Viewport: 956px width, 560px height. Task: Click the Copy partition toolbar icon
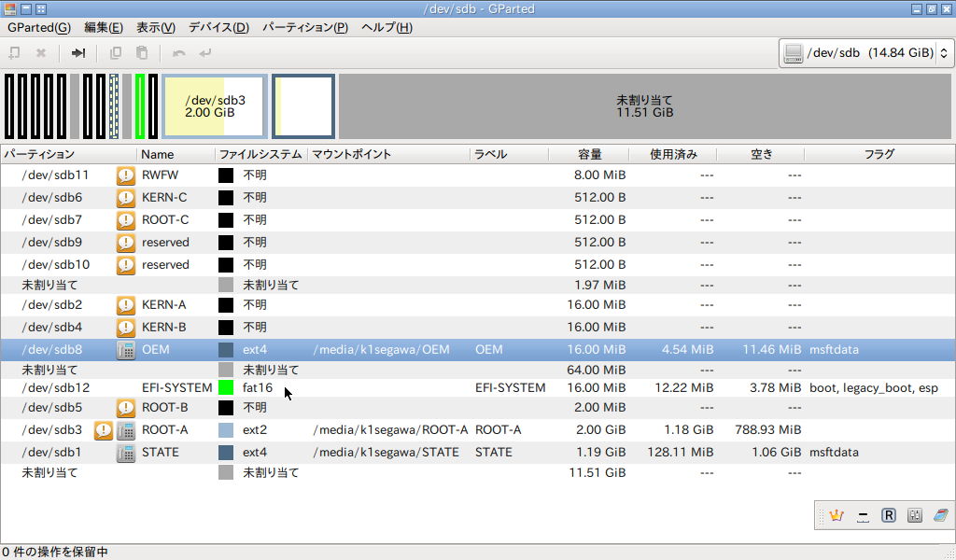[115, 53]
